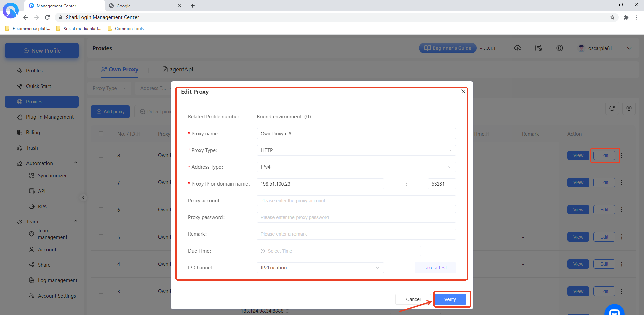644x315 pixels.
Task: Open the language globe icon
Action: tap(559, 48)
